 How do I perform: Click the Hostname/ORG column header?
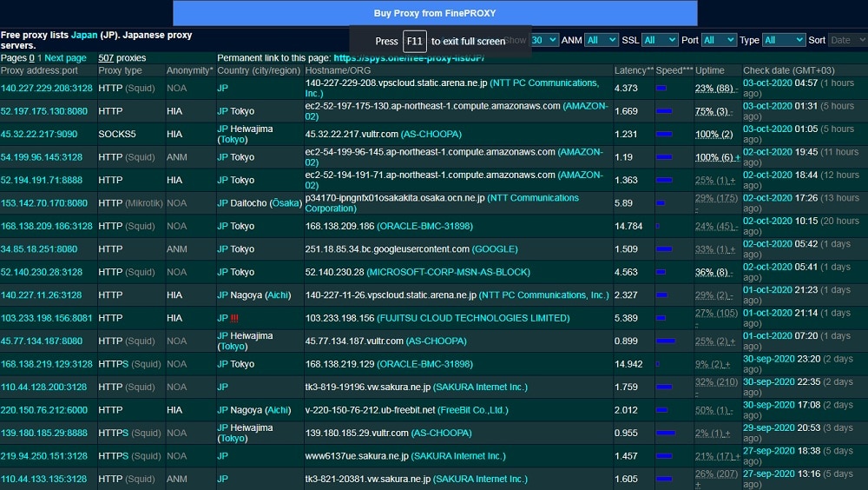click(x=338, y=70)
